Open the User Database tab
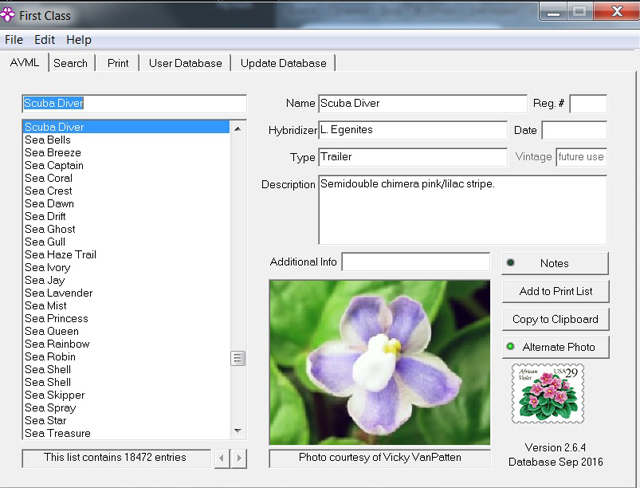This screenshot has height=488, width=640. pos(185,63)
